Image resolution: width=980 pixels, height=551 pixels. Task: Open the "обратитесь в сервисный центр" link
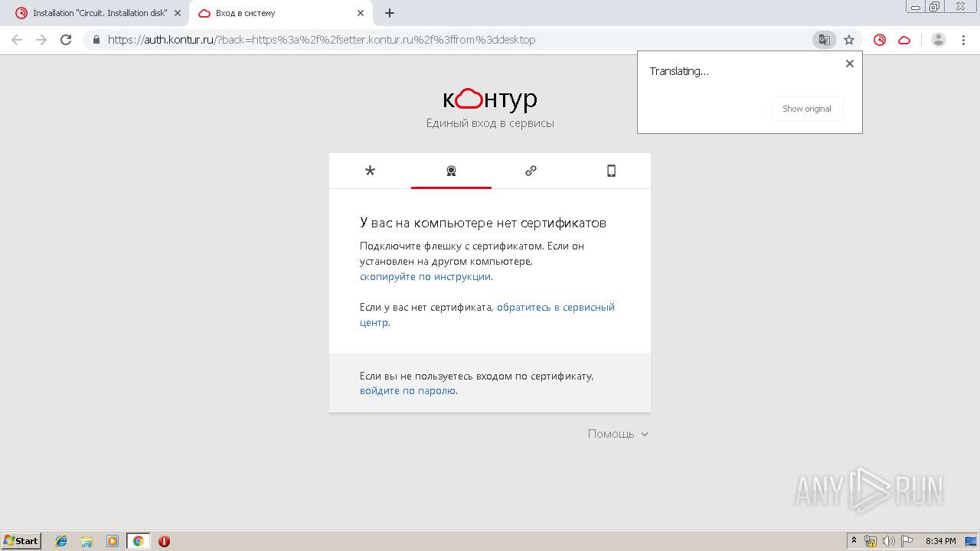point(487,315)
